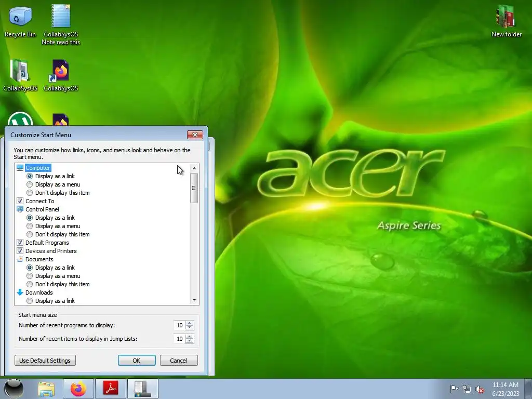Toggle the Connect To checkbox

(x=20, y=201)
